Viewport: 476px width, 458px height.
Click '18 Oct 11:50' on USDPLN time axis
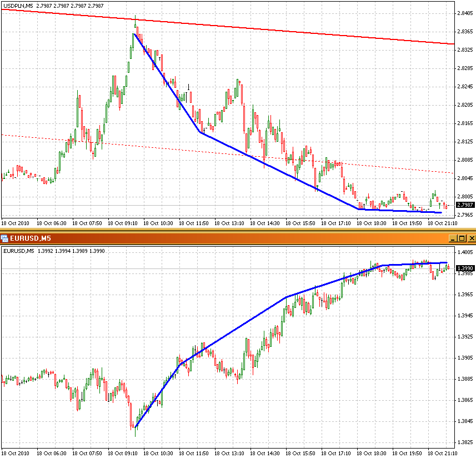[x=194, y=223]
